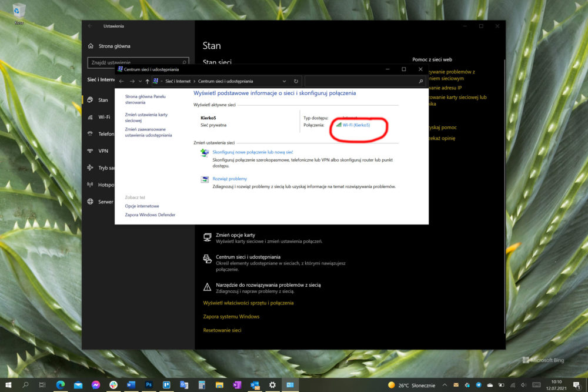Open Photoshop from the taskbar
Image resolution: width=588 pixels, height=392 pixels.
(149, 385)
